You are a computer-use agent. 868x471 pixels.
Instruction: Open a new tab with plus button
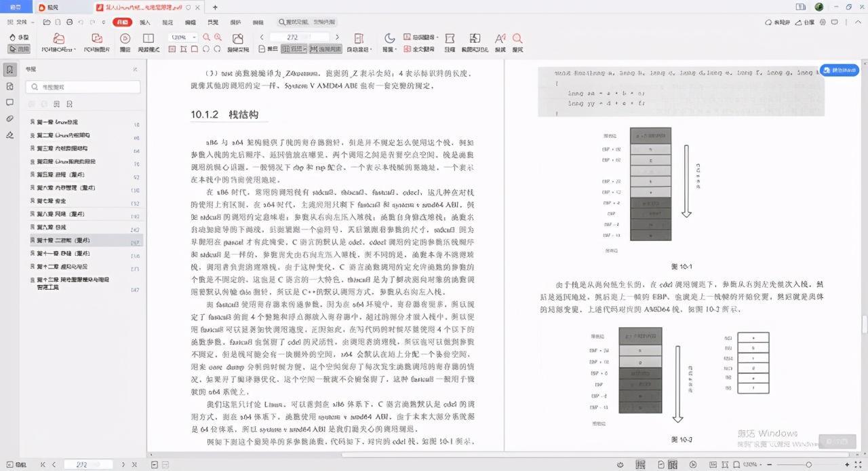(x=215, y=7)
